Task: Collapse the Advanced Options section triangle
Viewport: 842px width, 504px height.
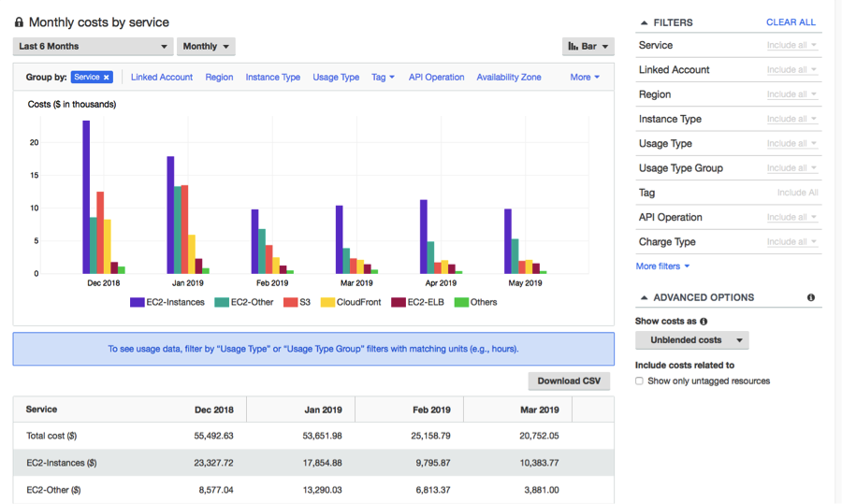Action: pyautogui.click(x=644, y=297)
